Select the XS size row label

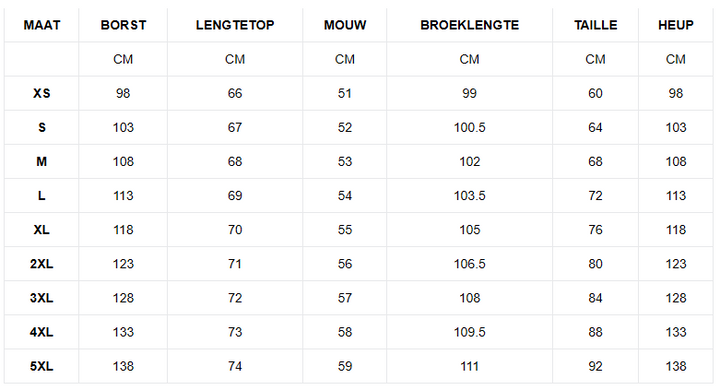(42, 93)
